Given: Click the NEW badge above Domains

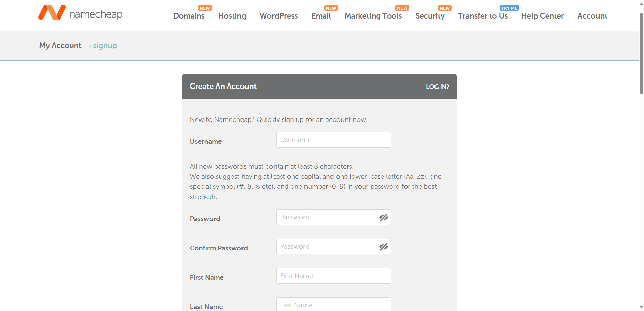Looking at the screenshot, I should point(205,8).
